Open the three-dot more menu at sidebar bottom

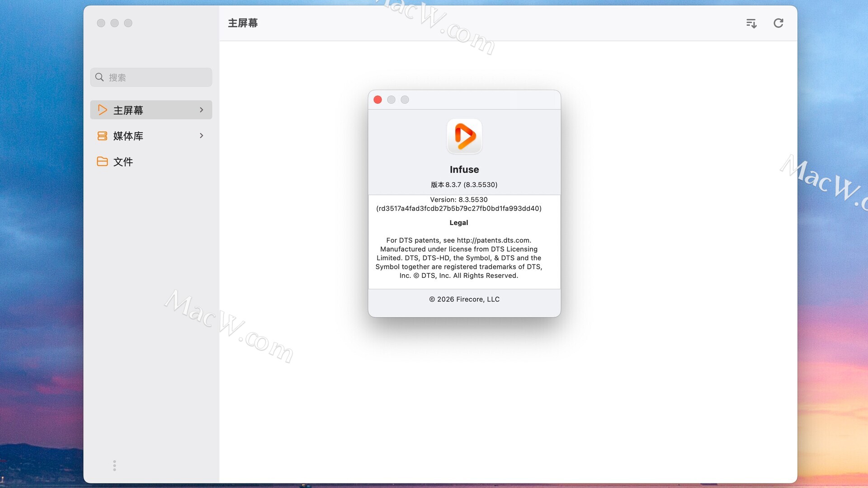tap(114, 465)
